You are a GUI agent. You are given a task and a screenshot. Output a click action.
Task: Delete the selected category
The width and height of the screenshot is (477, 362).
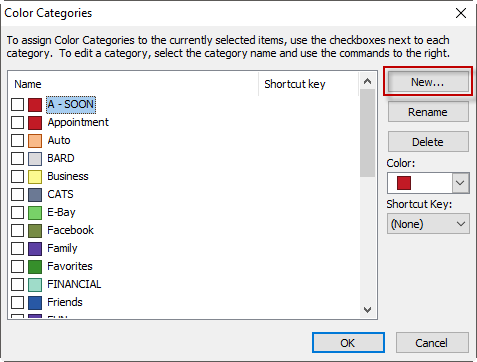click(x=428, y=142)
